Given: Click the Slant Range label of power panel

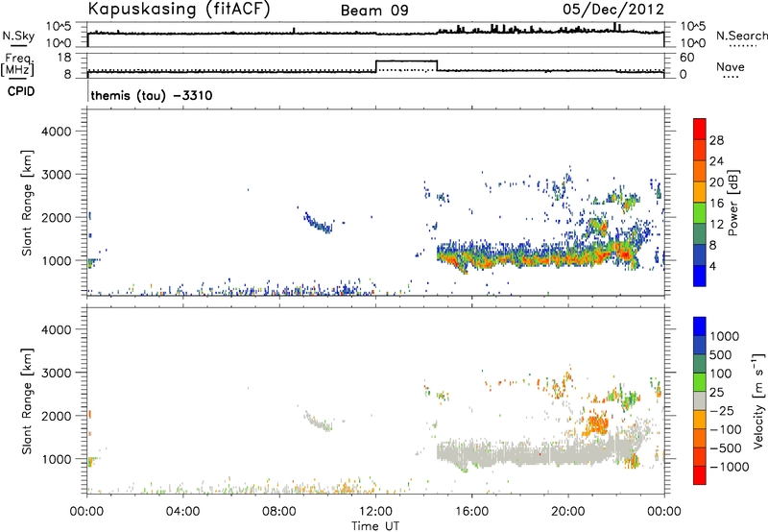Looking at the screenshot, I should [x=27, y=204].
